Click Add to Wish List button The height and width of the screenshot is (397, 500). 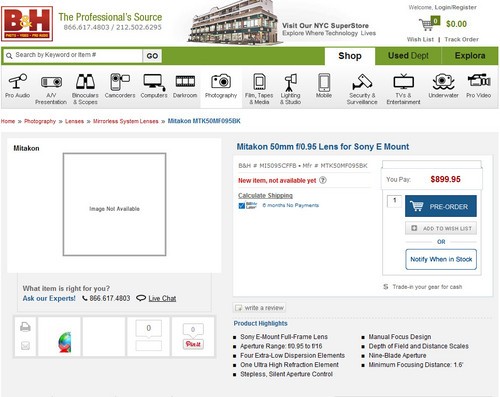(441, 228)
